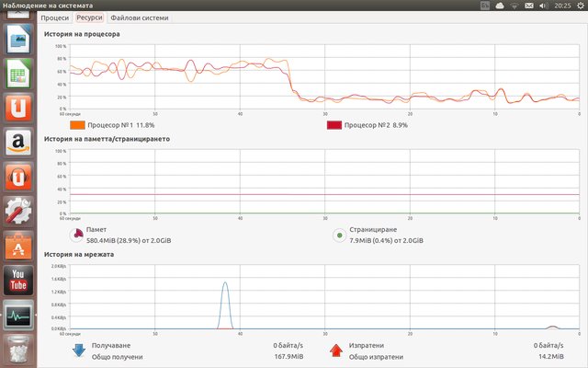Launch Amazon from the dock
Screen dimensions: 588x368
click(18, 143)
